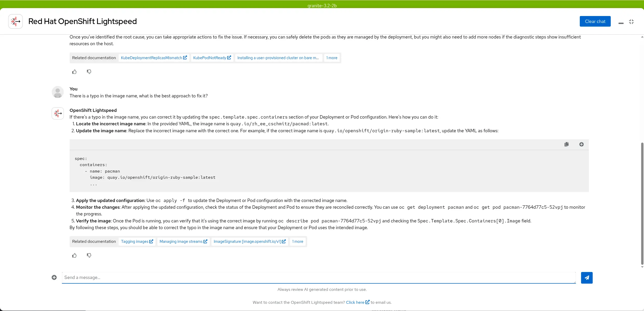Collapse the chat from fullscreen mode

[x=631, y=22]
